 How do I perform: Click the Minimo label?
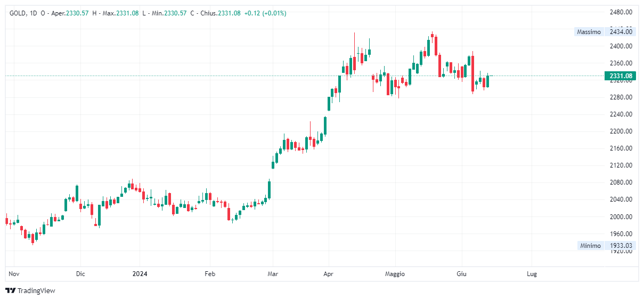tap(590, 246)
